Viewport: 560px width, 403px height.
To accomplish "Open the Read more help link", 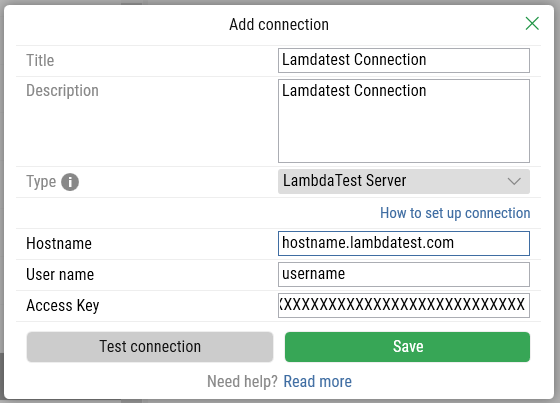I will 318,381.
